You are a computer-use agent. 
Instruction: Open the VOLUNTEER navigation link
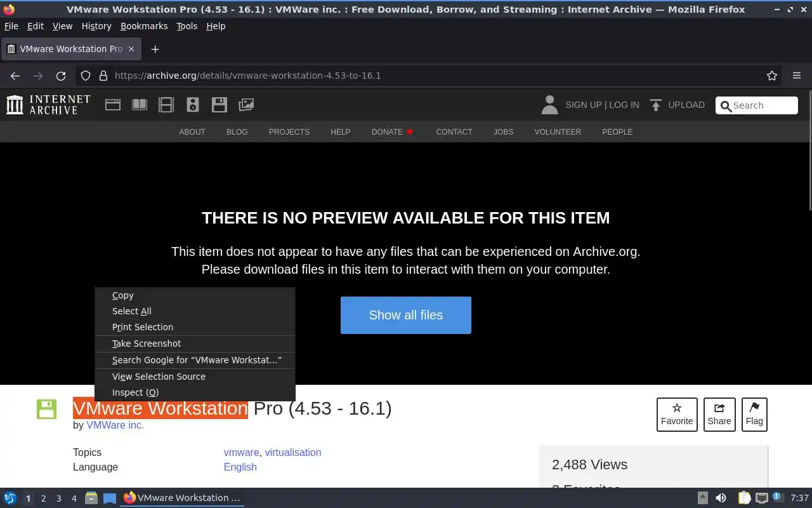(558, 132)
